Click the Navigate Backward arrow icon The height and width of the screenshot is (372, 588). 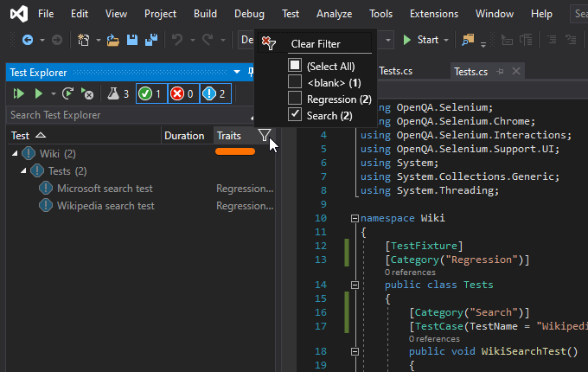click(x=28, y=40)
